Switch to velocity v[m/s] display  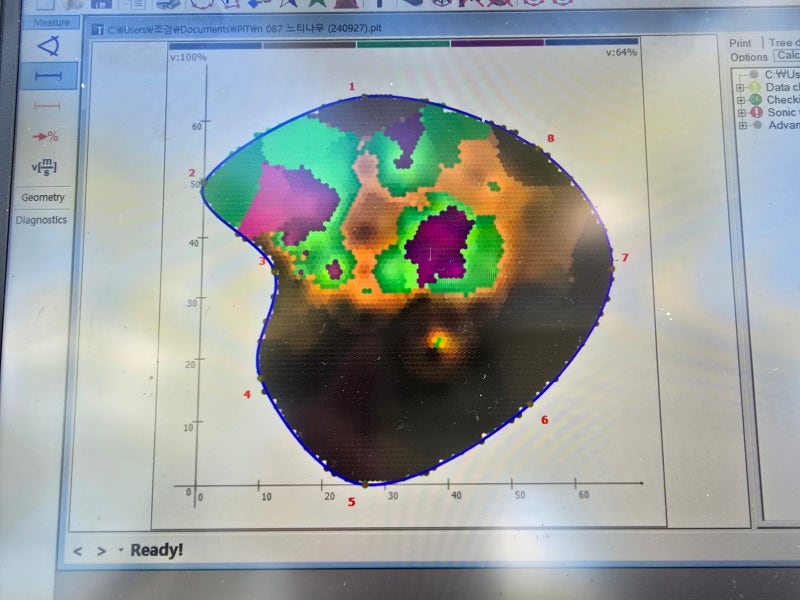coord(44,167)
